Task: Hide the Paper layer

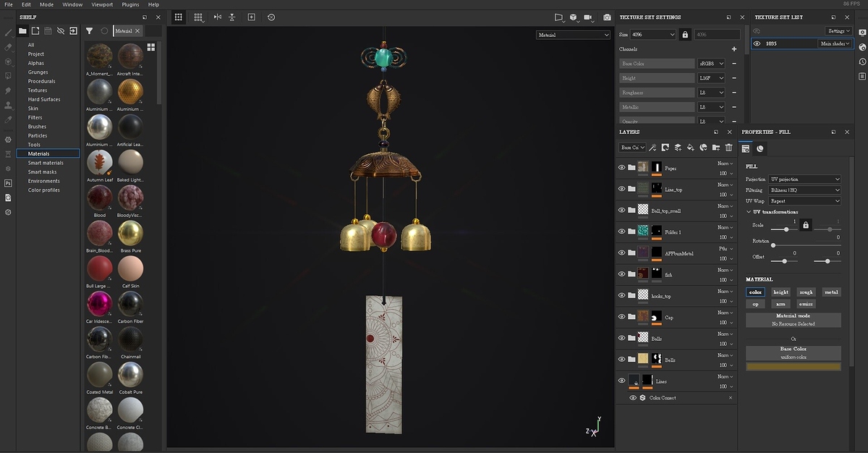Action: coord(621,168)
